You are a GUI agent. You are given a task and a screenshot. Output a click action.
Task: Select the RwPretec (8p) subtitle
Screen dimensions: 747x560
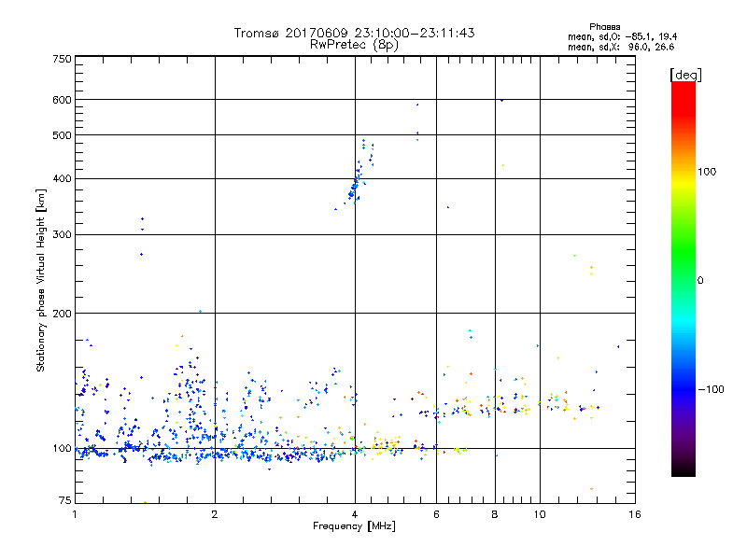click(x=354, y=44)
